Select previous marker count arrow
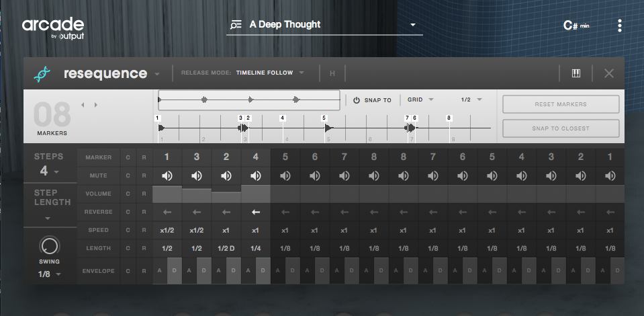644x316 pixels. click(83, 105)
